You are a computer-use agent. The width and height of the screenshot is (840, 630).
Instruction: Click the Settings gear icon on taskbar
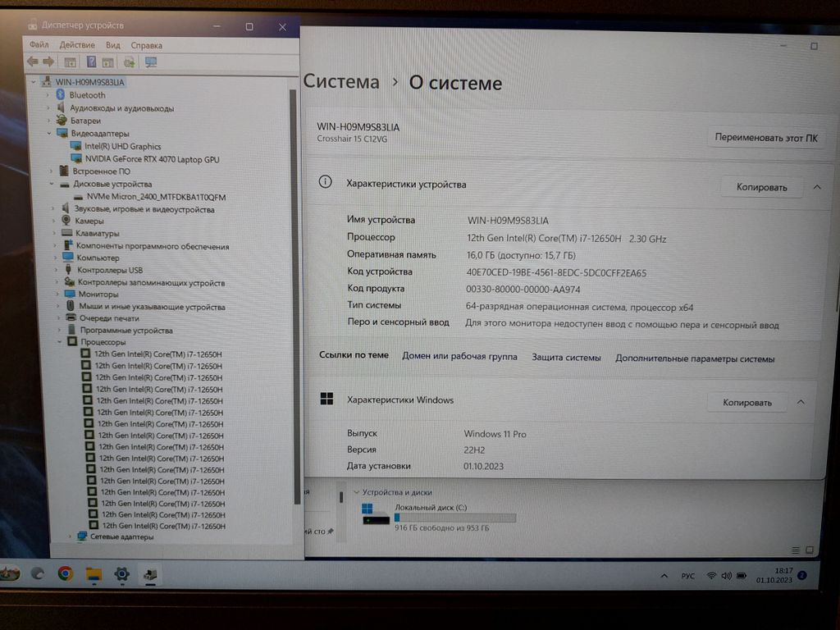(x=121, y=573)
